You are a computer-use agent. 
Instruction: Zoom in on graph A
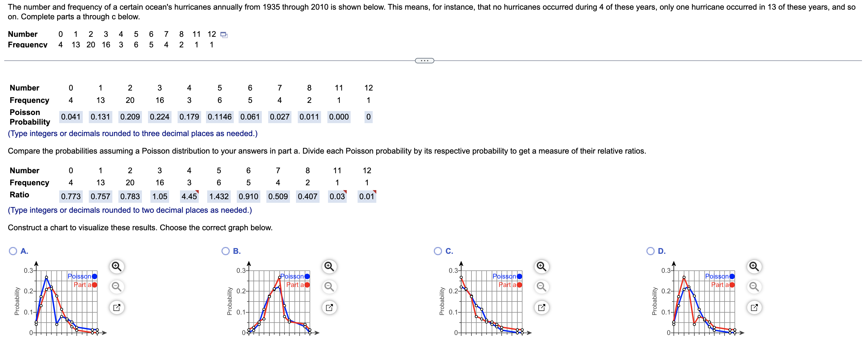(117, 266)
